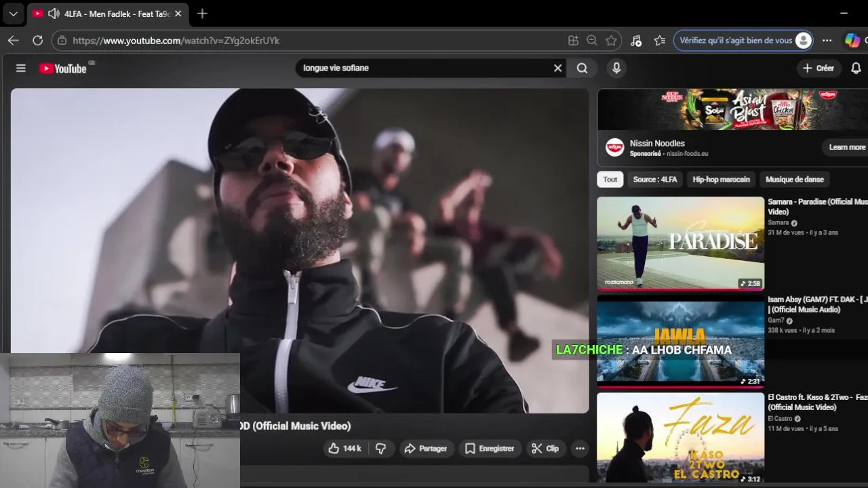Select the Musique de danse filter chip
868x488 pixels.
pos(795,180)
